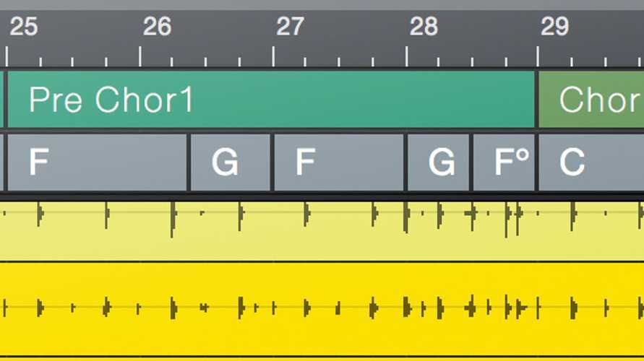Click bar 28 on the timeline ruler
The height and width of the screenshot is (361, 644).
point(424,27)
